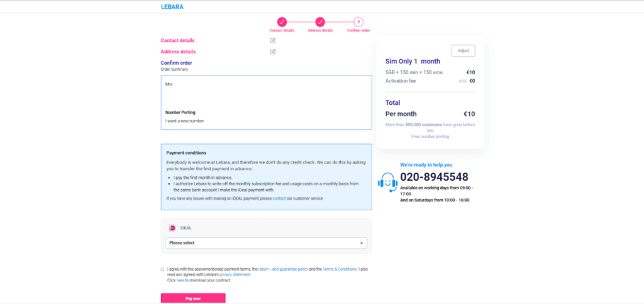Click the 'Per month' total label
Image resolution: width=644 pixels, height=304 pixels.
401,114
